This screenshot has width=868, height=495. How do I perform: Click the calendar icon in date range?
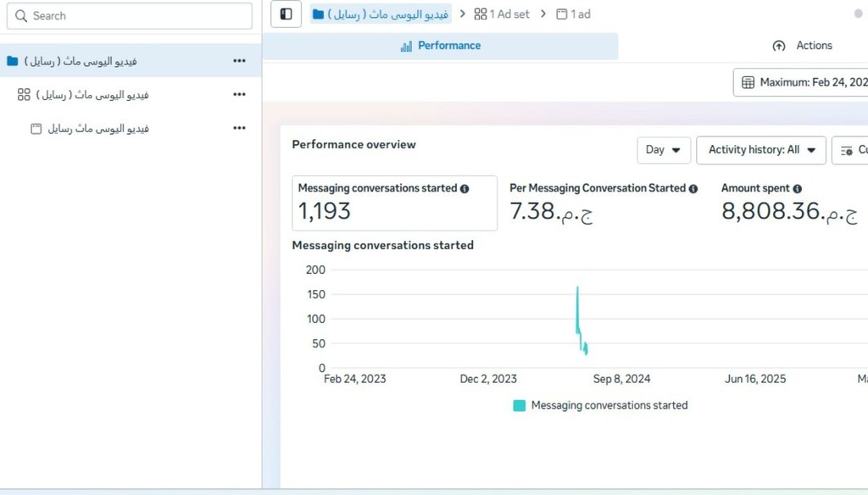748,83
